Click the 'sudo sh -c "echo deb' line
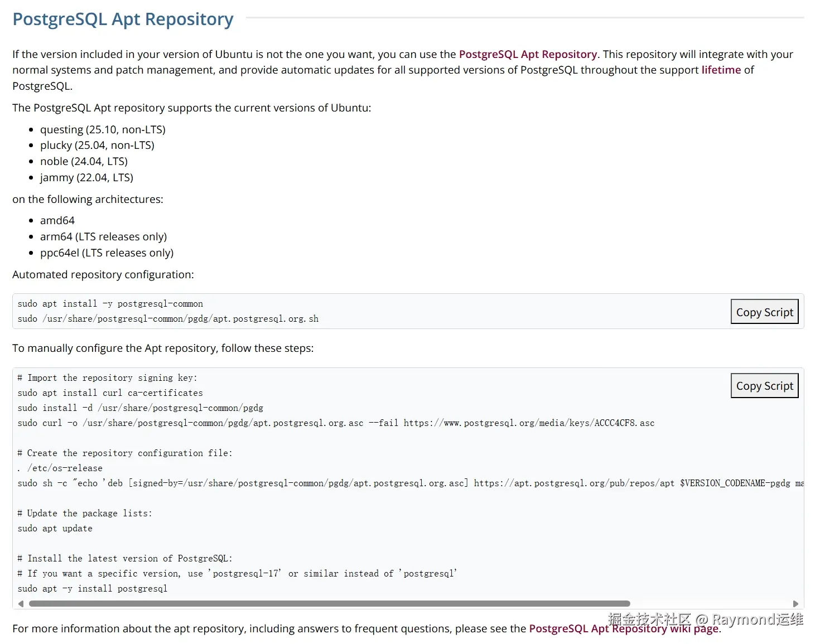Viewport: 820px width, 644px height. (411, 483)
